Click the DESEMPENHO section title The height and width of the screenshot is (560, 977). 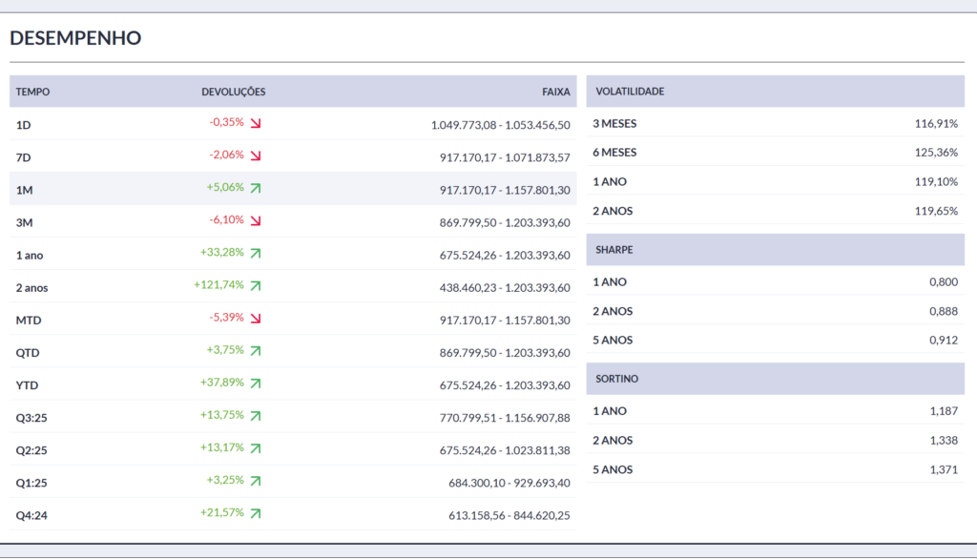pyautogui.click(x=75, y=38)
